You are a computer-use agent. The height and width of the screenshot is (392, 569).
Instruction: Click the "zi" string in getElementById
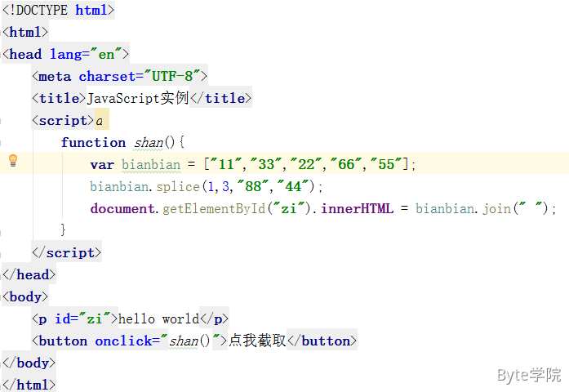289,208
